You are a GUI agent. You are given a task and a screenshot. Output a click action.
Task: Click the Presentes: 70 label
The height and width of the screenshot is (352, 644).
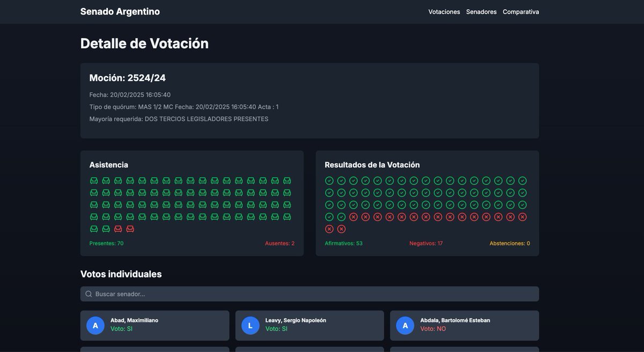[x=106, y=244]
